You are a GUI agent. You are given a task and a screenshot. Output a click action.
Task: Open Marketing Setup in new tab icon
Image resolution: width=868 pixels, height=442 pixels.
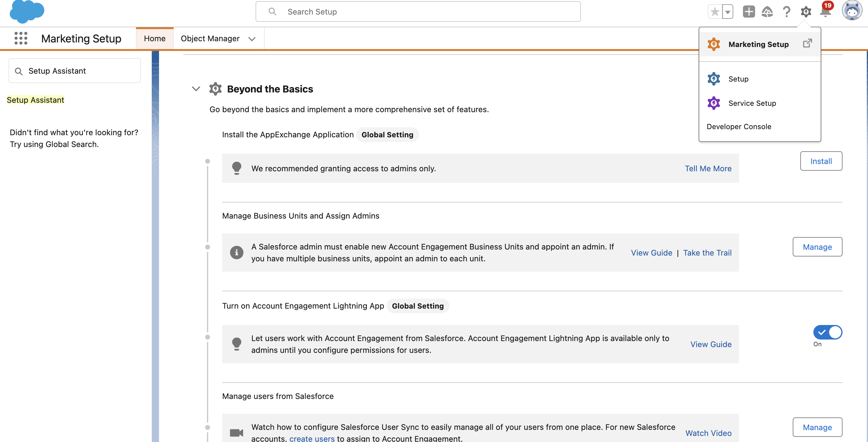coord(807,43)
